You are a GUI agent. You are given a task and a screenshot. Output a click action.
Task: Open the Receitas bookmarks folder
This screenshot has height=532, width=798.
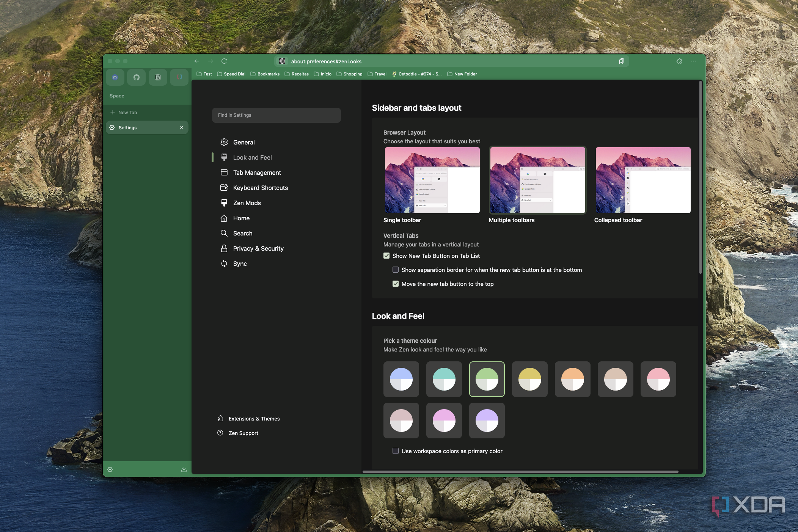pyautogui.click(x=296, y=74)
